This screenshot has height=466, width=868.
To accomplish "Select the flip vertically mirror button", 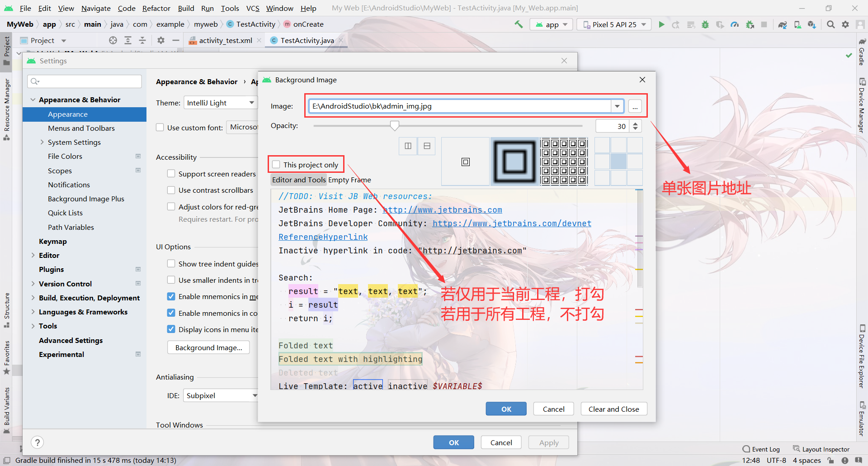I will click(x=427, y=146).
